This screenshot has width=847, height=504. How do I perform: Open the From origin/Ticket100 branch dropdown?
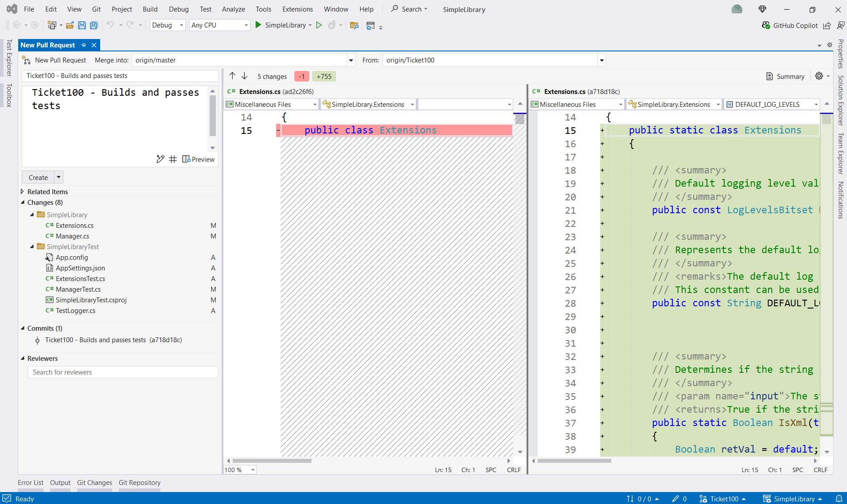602,60
